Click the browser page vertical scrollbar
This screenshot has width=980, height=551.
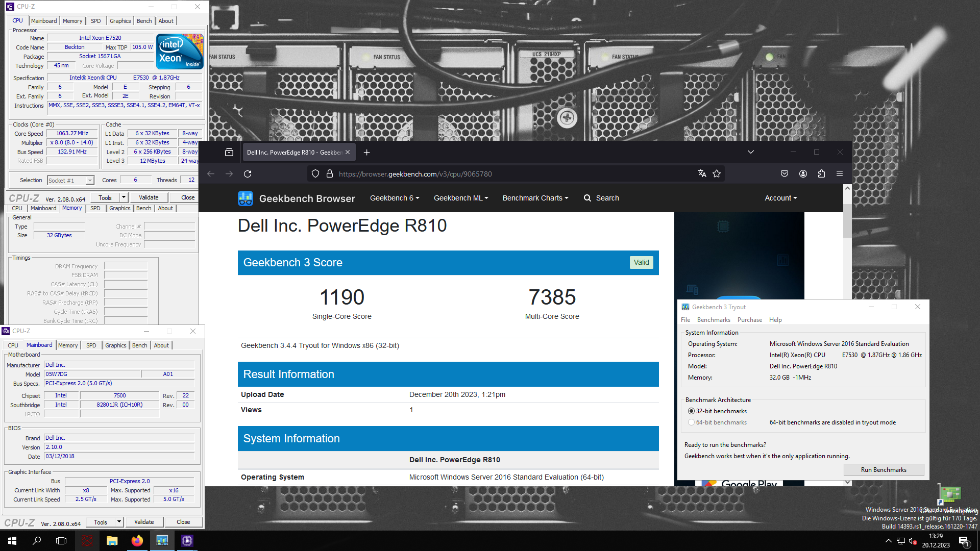pyautogui.click(x=847, y=220)
